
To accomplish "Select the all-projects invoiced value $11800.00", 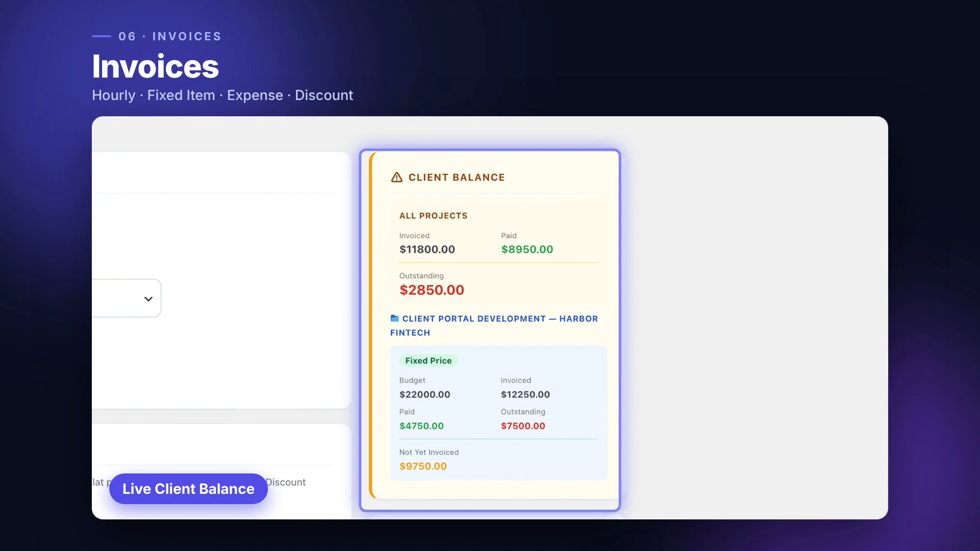I will (427, 249).
